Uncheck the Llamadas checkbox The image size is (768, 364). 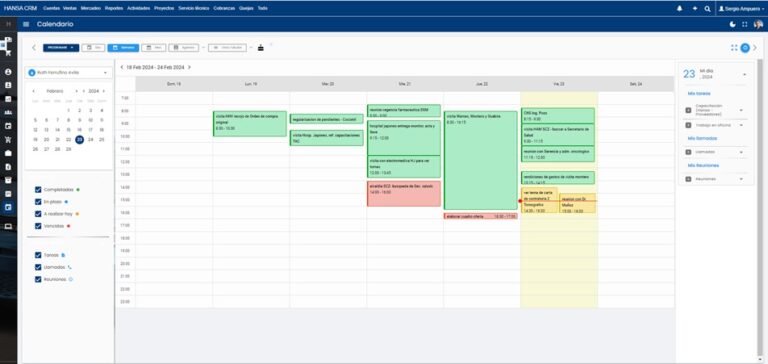[38, 267]
